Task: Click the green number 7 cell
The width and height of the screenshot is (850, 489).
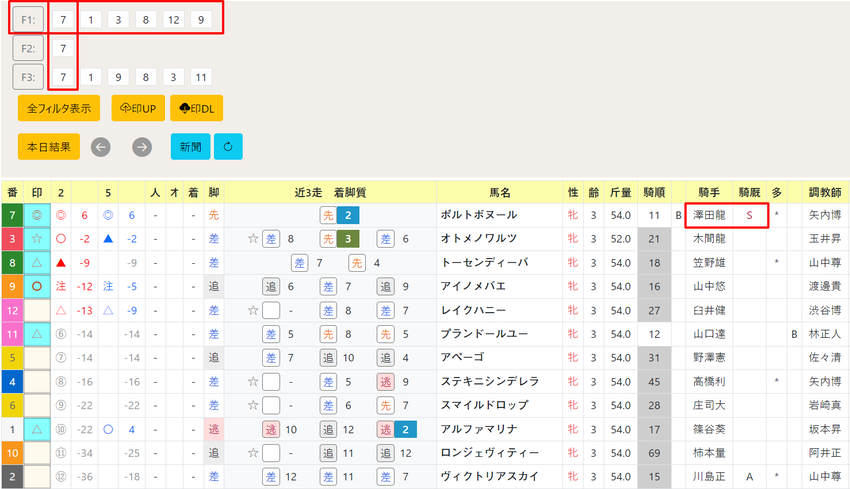Action: tap(12, 215)
